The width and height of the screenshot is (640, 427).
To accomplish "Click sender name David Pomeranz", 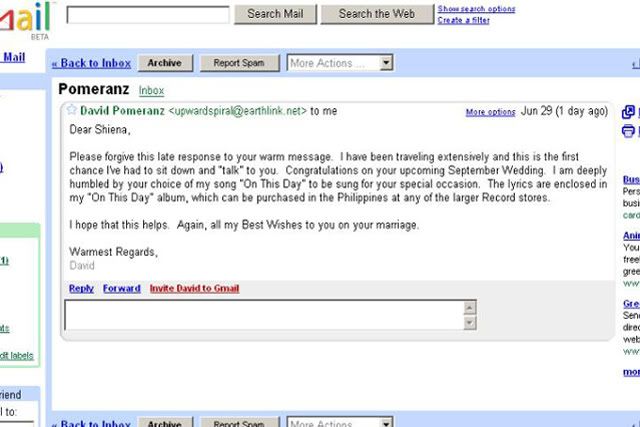I will click(x=122, y=111).
